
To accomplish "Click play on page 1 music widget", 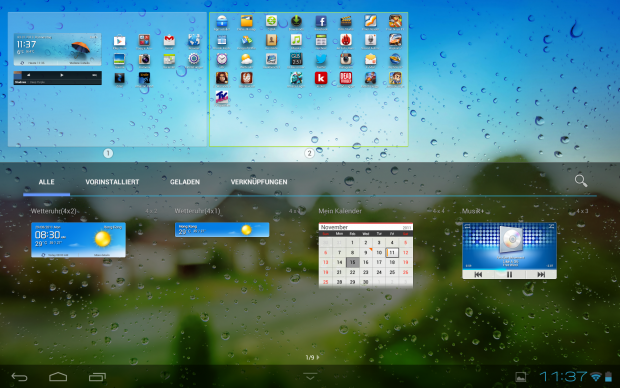I will pyautogui.click(x=62, y=75).
